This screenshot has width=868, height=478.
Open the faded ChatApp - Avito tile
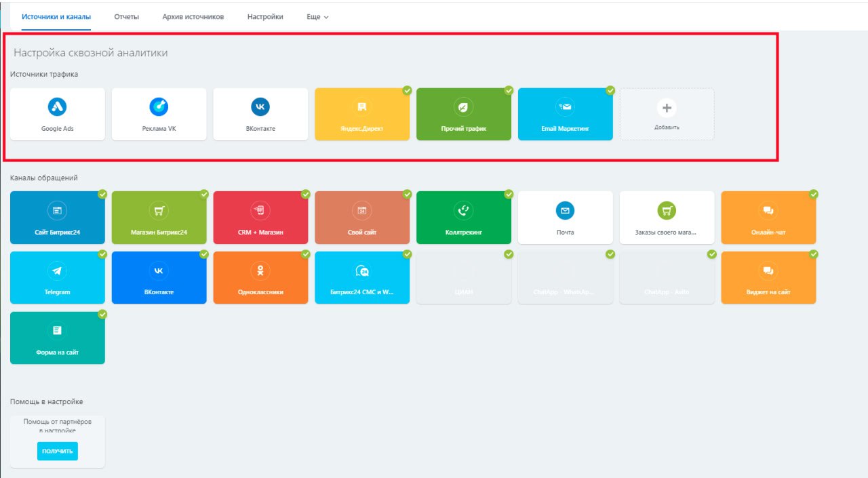(667, 277)
